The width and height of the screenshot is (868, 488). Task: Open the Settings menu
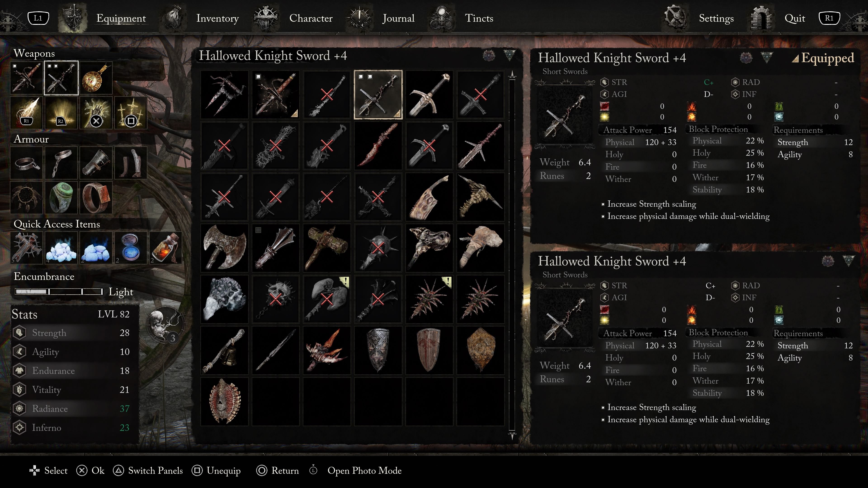[716, 18]
